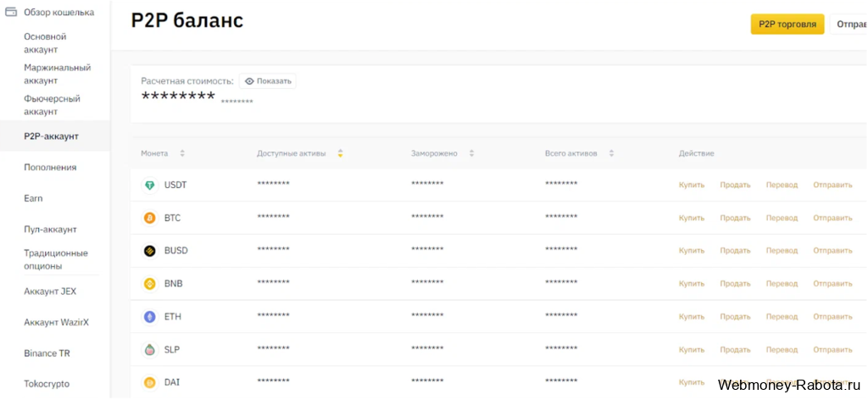The width and height of the screenshot is (868, 400).
Task: Click Перевод in USDT row
Action: point(782,185)
